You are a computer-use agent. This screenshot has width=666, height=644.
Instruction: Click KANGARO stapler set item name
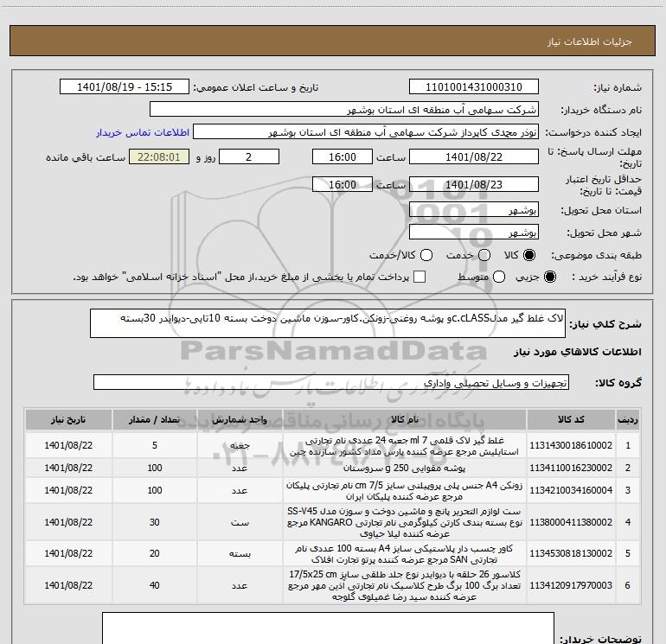coord(404,523)
